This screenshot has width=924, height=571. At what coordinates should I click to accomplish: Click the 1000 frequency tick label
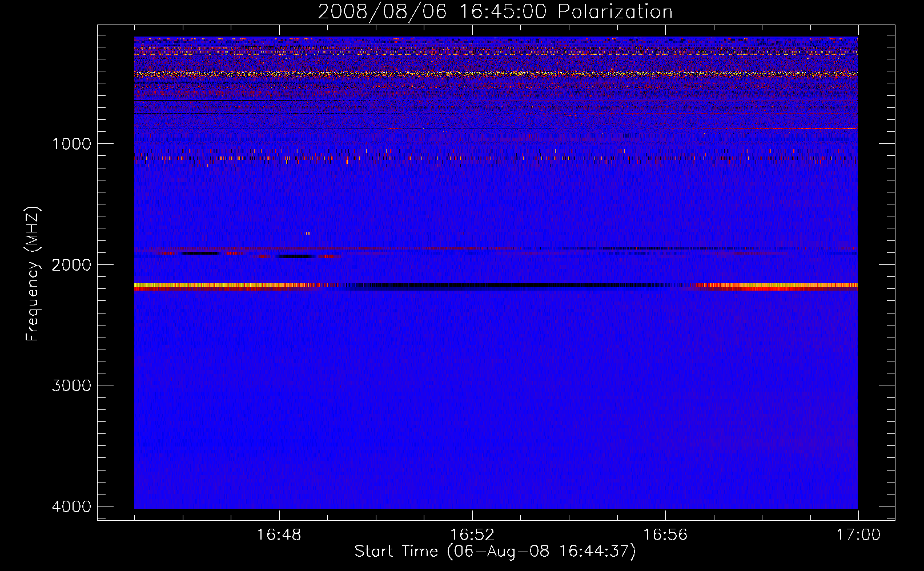(x=71, y=143)
